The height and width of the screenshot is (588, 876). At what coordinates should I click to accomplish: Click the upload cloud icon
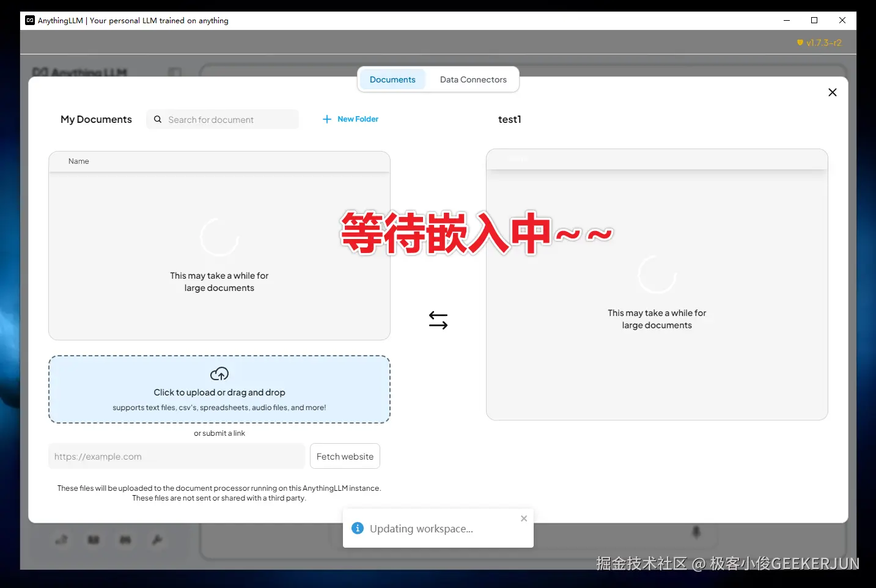(219, 373)
